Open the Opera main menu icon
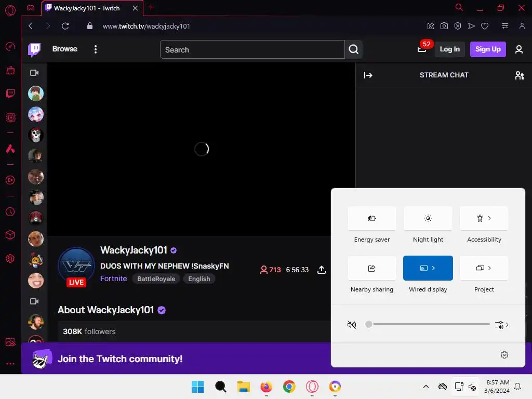 [10, 10]
